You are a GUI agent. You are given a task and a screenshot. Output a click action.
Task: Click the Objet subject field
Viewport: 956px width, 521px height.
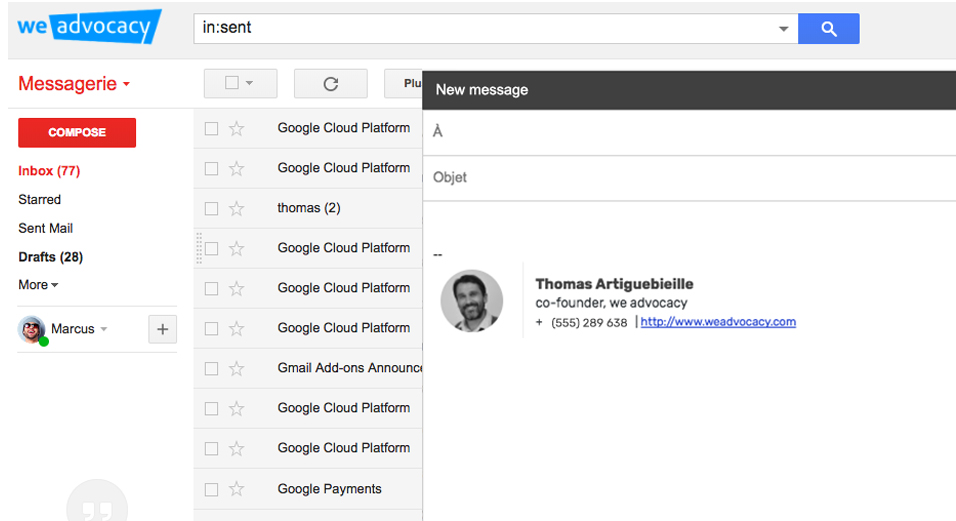click(689, 178)
